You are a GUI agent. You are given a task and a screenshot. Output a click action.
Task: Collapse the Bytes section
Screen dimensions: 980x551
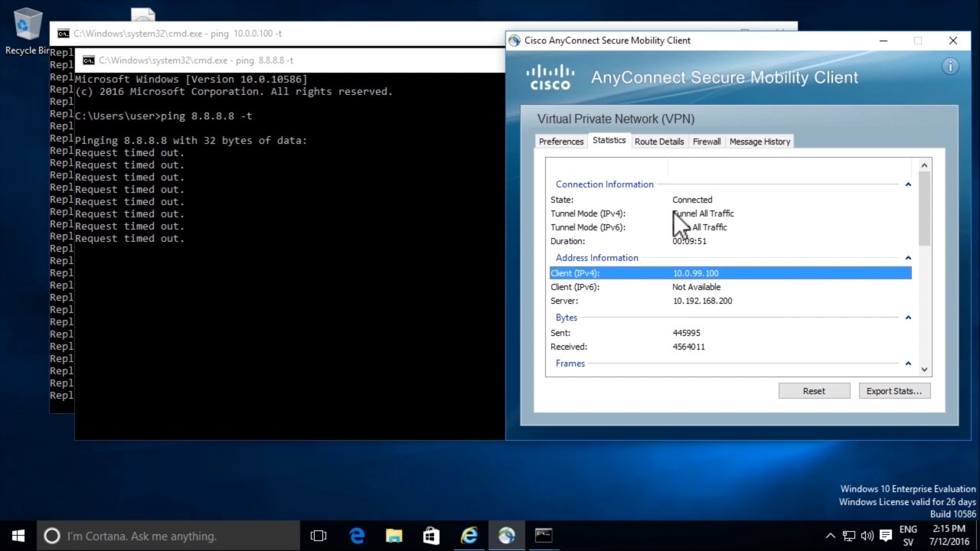[x=908, y=318]
